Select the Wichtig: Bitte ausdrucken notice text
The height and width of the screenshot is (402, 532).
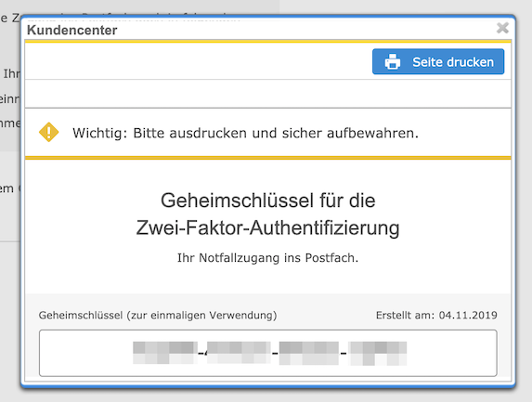pyautogui.click(x=245, y=133)
